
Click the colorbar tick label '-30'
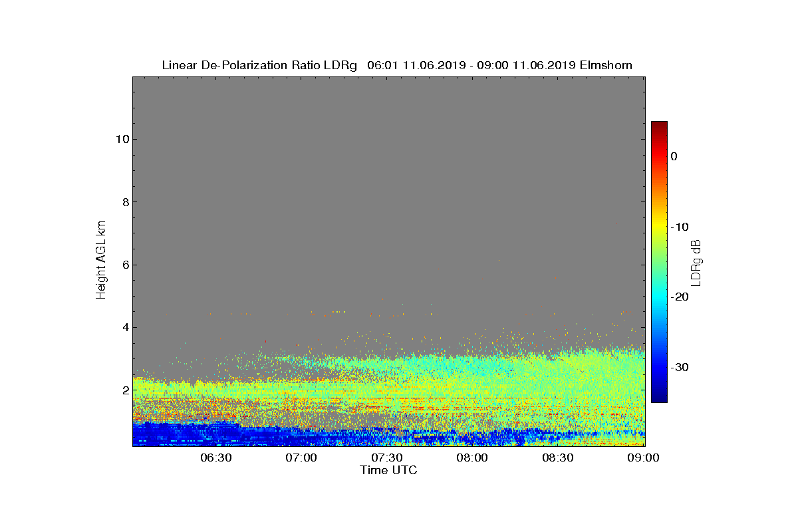679,368
